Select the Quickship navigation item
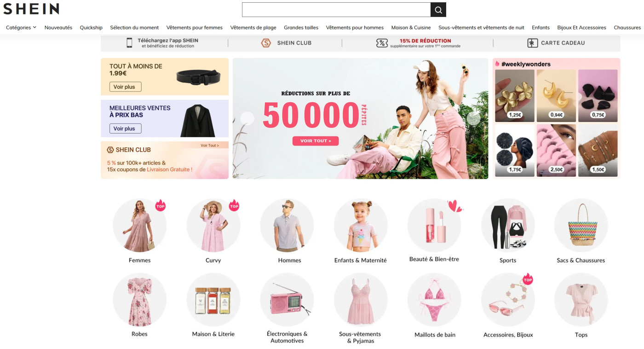 coord(91,27)
